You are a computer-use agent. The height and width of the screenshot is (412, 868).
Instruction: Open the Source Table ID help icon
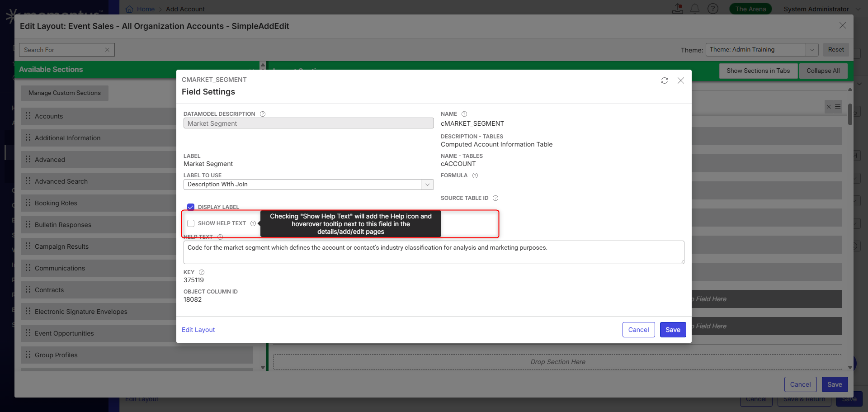(x=495, y=198)
